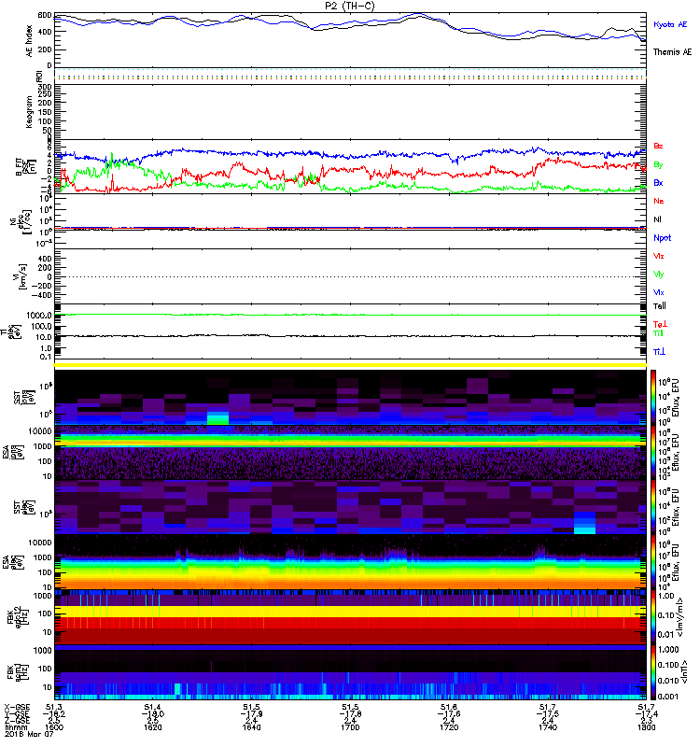Click the Keogram axis label
The height and width of the screenshot is (747, 700).
pyautogui.click(x=30, y=112)
